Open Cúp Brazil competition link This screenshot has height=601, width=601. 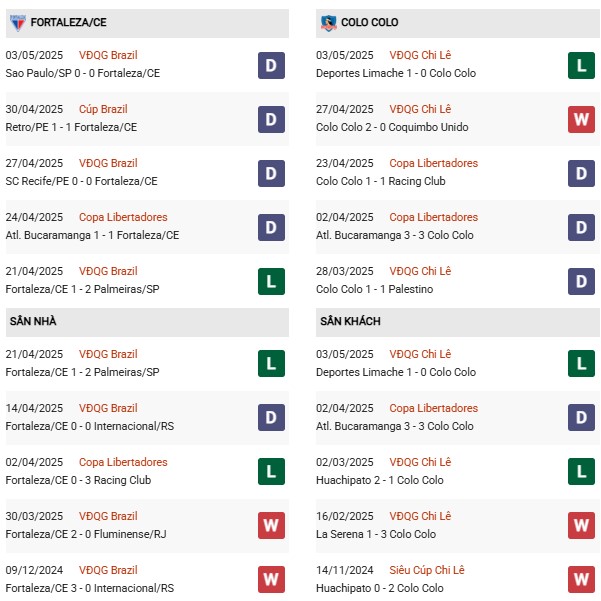click(x=103, y=109)
